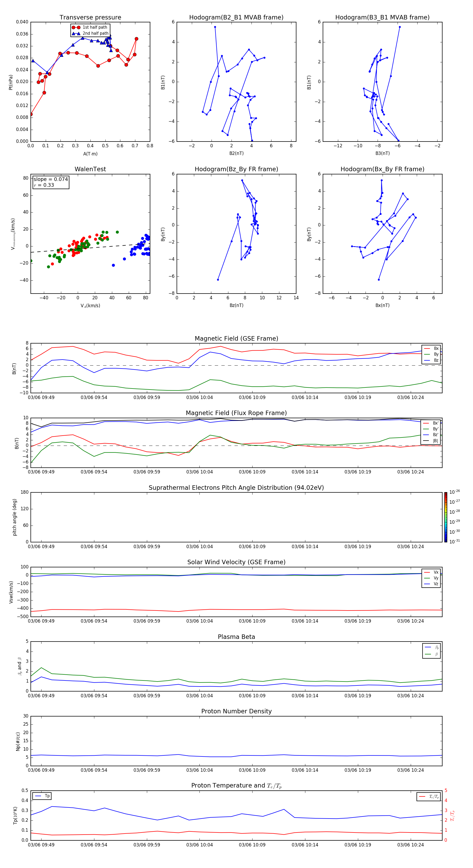The image size is (473, 868).
Task: Click the 'Hodogram(B2_B1 MVAB frame)' title
Action: coord(236,18)
